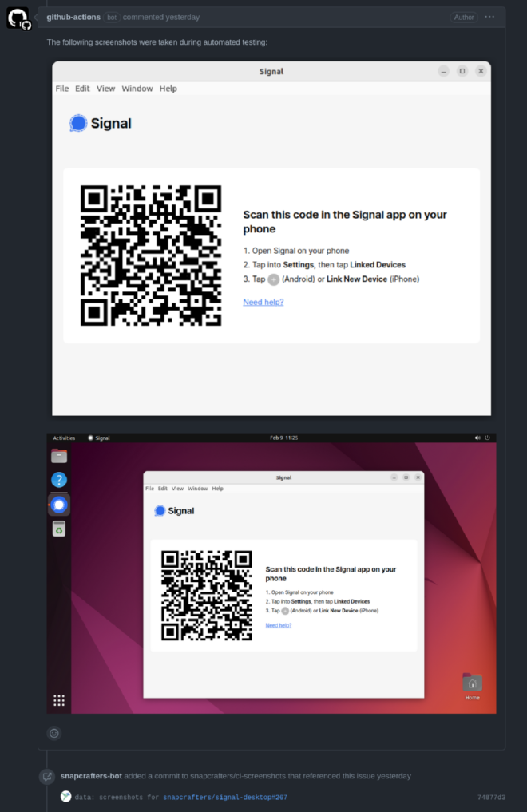527x812 pixels.
Task: Click the power icon in the Ubuntu top bar
Action: (x=487, y=438)
